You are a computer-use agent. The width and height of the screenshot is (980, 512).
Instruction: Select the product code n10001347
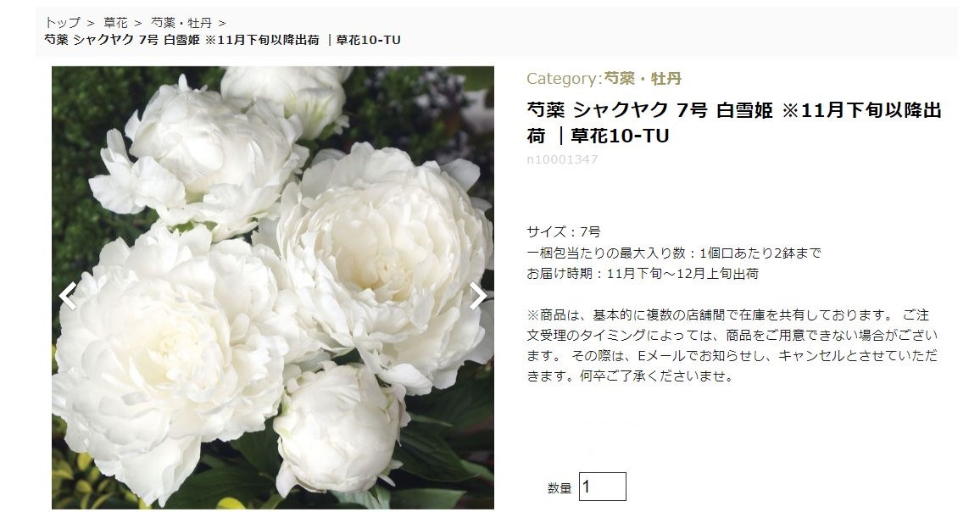point(562,159)
